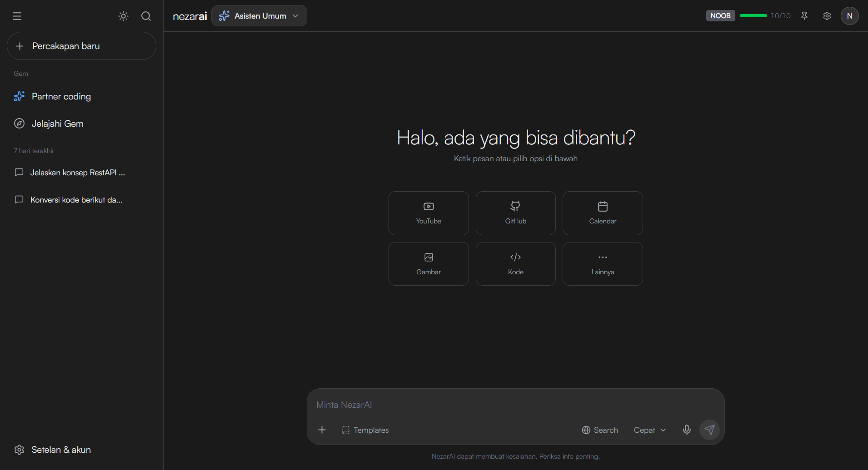Viewport: 868px width, 470px height.
Task: Toggle light/dark theme sun icon
Action: pyautogui.click(x=123, y=16)
